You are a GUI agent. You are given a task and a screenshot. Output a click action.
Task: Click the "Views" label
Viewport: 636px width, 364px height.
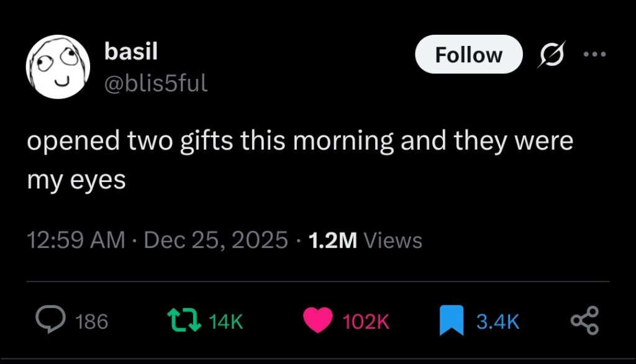[x=393, y=240]
